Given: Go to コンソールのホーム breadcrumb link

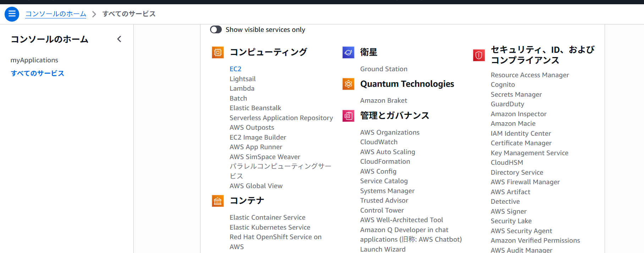Looking at the screenshot, I should click(56, 14).
